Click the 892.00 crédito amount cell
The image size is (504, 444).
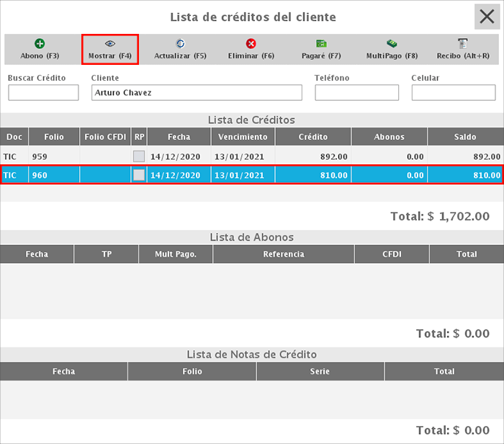click(x=313, y=156)
